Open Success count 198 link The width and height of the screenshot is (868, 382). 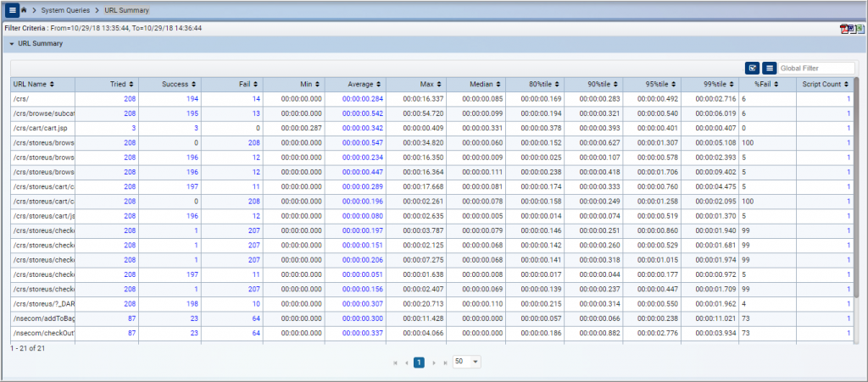click(x=192, y=304)
